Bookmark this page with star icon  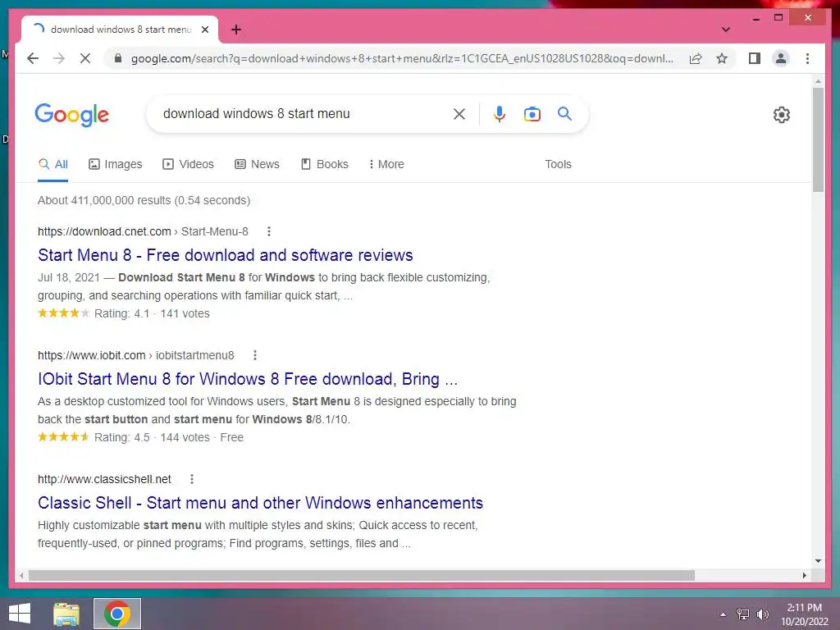[722, 58]
